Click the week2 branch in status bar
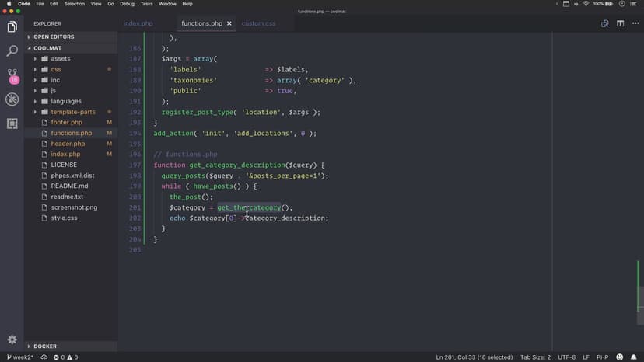 coord(20,357)
